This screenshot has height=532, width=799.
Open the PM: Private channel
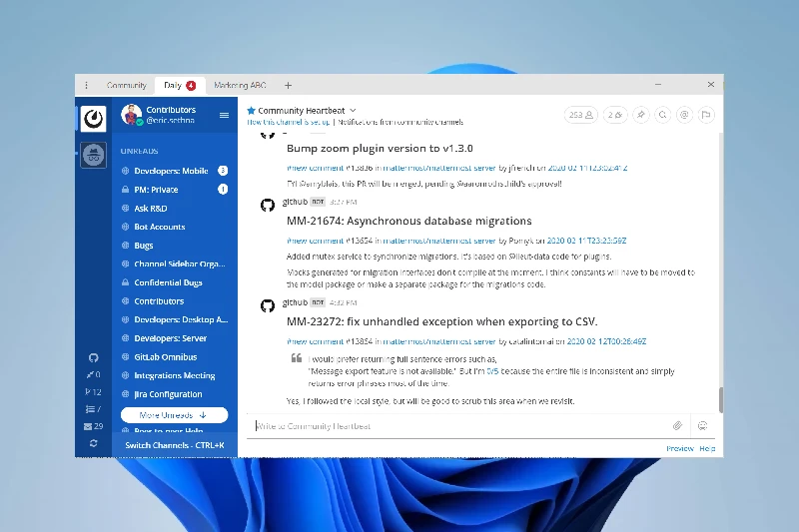[x=174, y=190]
